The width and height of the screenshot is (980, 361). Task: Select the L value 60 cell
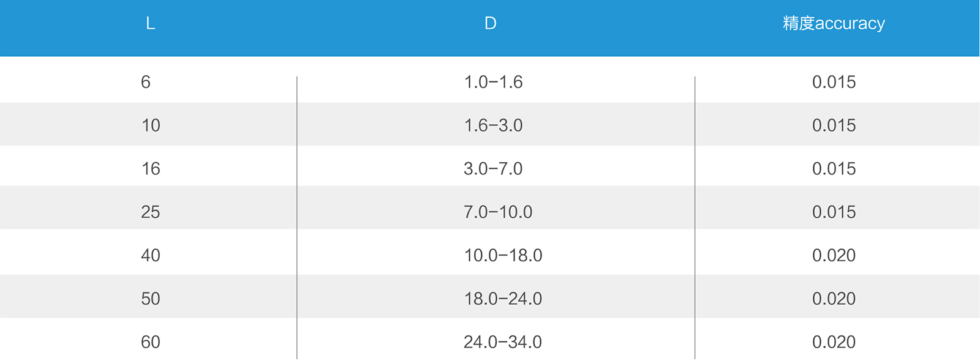151,342
